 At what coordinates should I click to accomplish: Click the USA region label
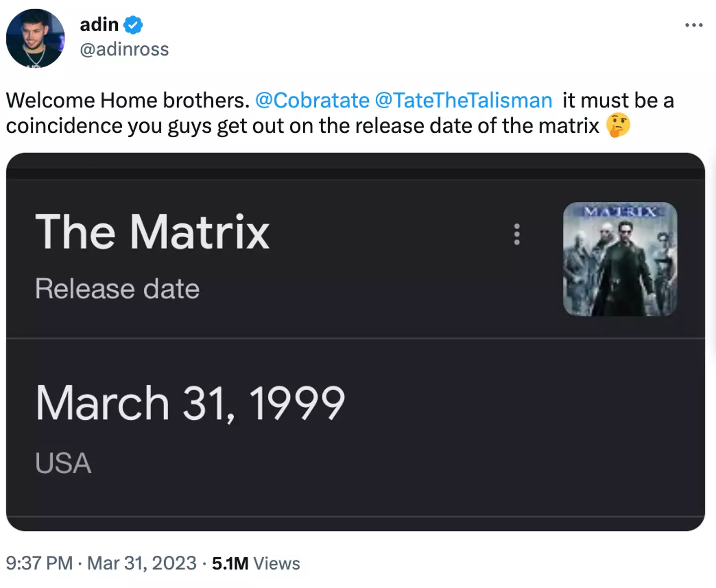pos(63,463)
